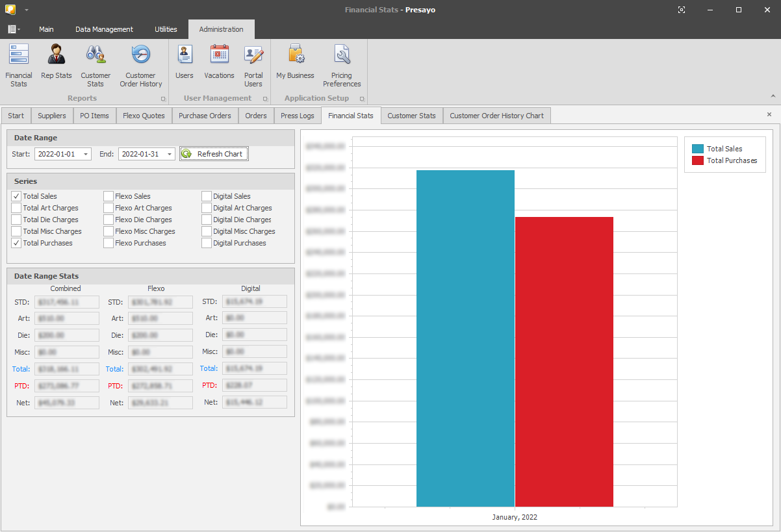Uncheck the Total Sales series checkbox

tap(16, 196)
